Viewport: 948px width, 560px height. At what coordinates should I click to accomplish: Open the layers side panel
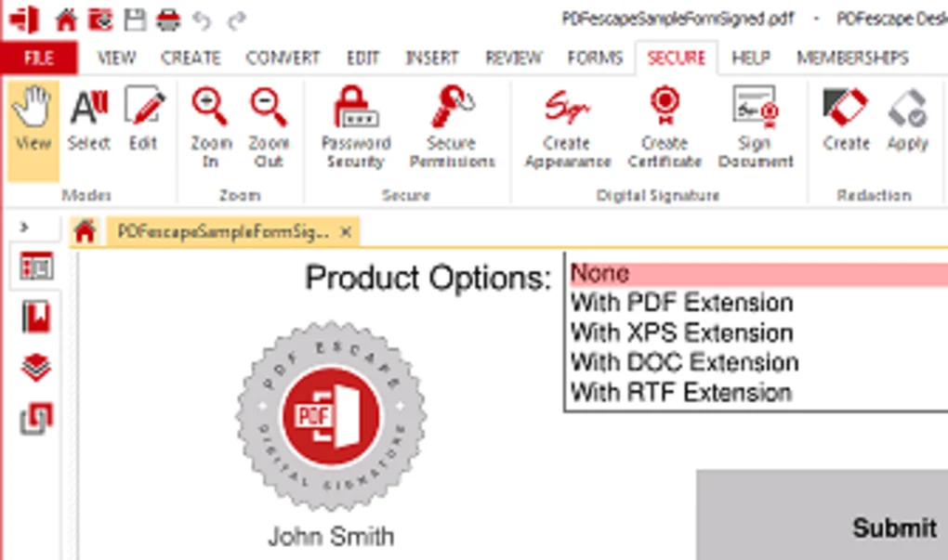click(37, 368)
